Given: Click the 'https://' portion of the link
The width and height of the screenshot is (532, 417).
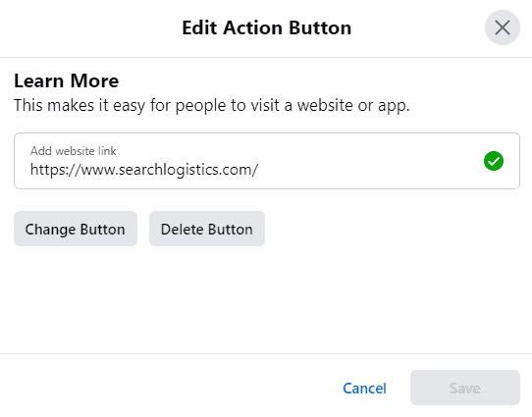Looking at the screenshot, I should coord(56,170).
